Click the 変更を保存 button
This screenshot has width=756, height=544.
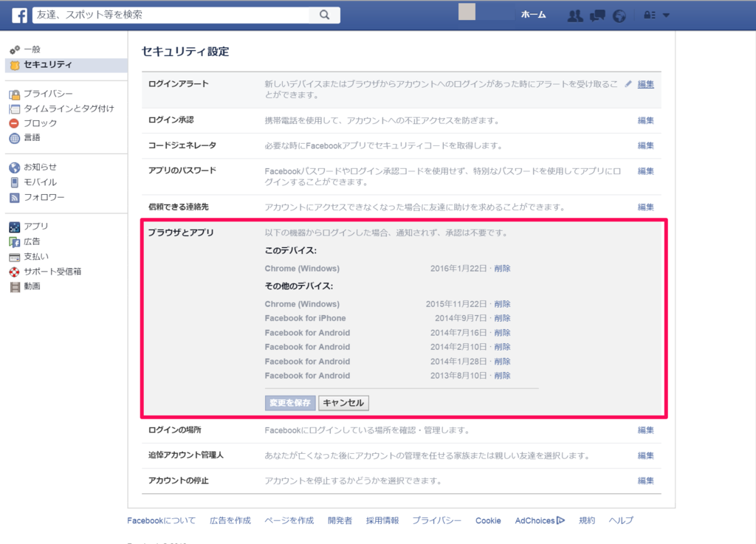pos(289,403)
